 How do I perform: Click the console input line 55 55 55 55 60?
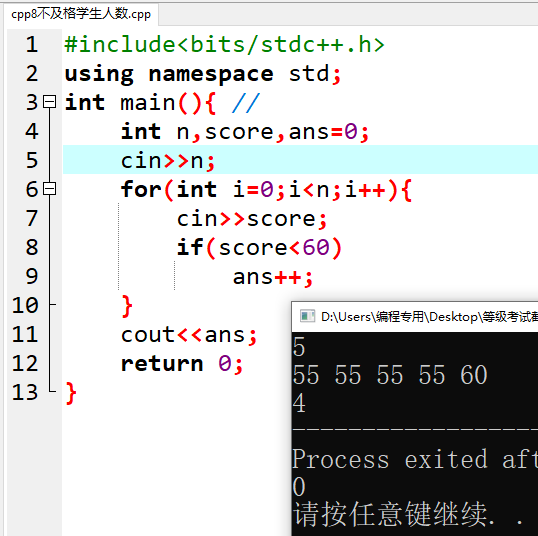click(390, 375)
